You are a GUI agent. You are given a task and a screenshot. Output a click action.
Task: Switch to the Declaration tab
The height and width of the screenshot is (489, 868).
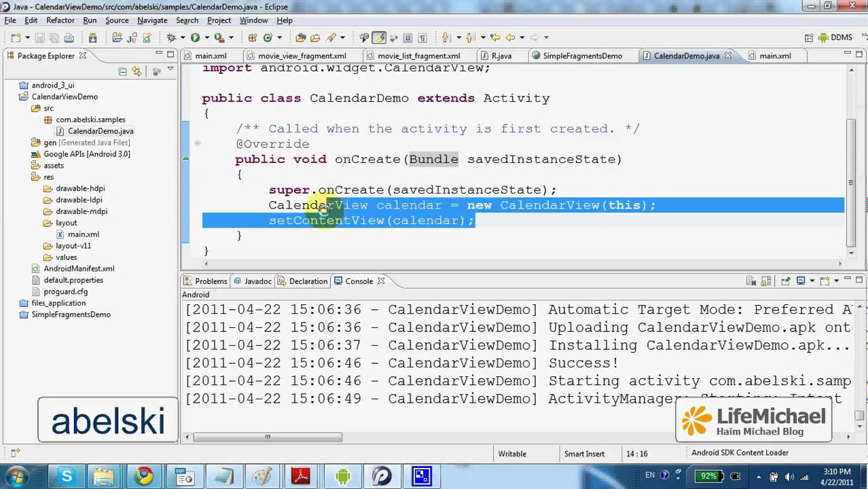[303, 281]
